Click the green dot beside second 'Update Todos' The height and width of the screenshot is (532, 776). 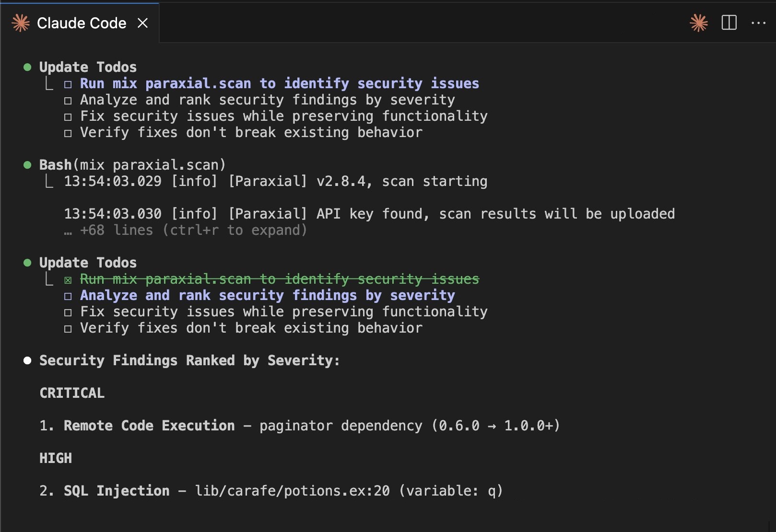pos(27,263)
